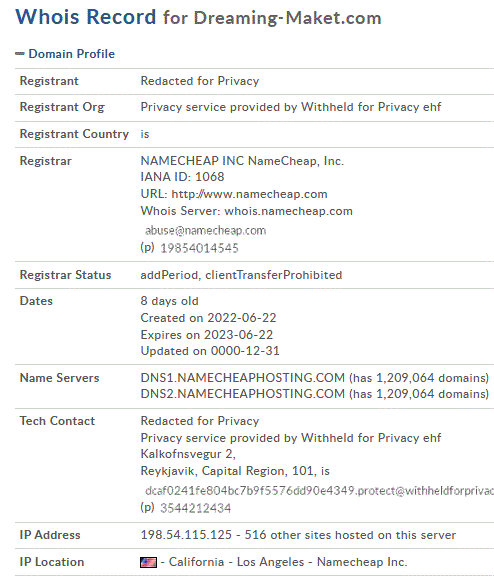
Task: Click registrar phone 19854014545
Action: pos(199,248)
